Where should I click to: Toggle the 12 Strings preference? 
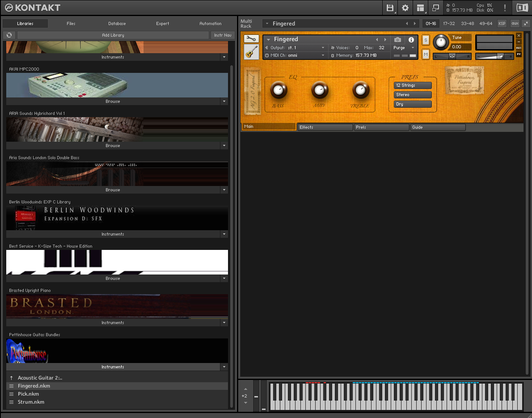pyautogui.click(x=413, y=85)
